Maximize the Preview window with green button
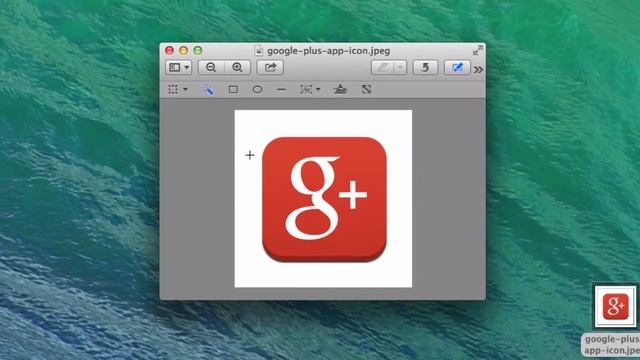 (x=198, y=51)
